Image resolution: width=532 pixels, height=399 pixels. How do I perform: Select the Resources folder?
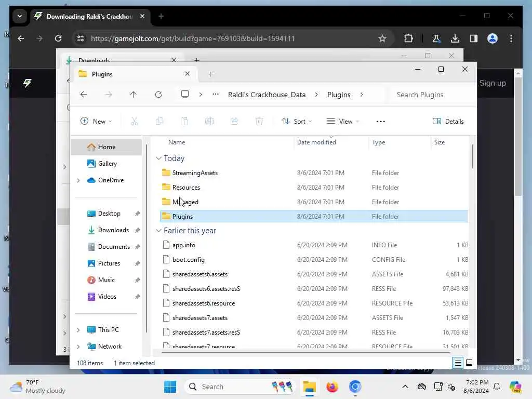[x=314, y=187]
